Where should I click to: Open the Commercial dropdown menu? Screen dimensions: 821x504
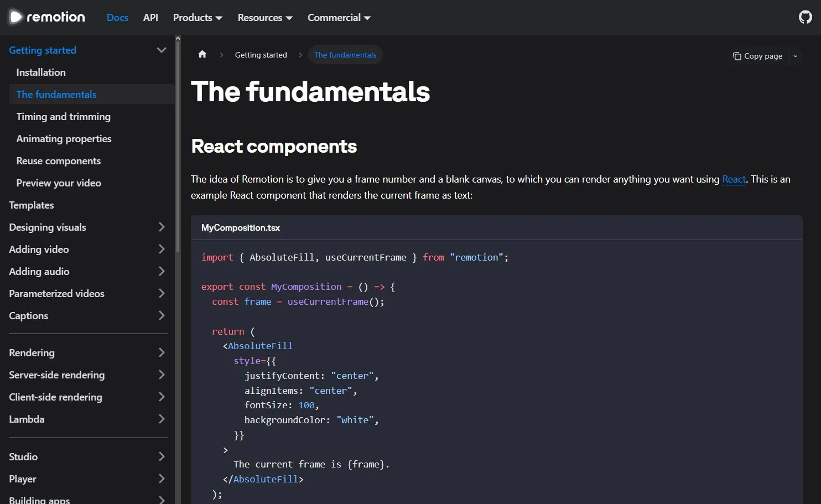(339, 18)
